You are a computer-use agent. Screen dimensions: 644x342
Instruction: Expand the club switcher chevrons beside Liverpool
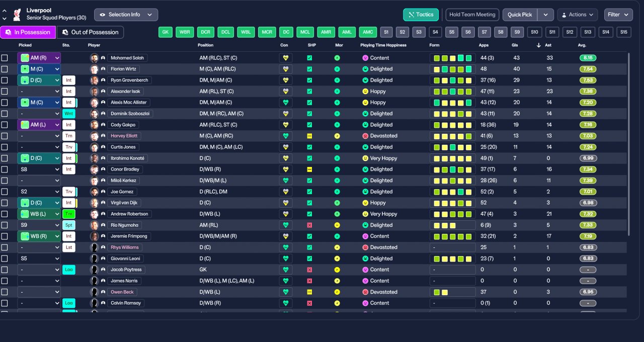5,15
